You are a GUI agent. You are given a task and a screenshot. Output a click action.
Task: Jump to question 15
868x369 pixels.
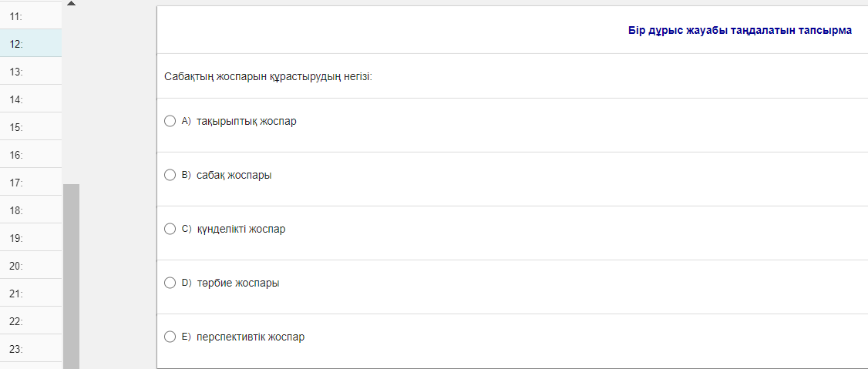click(x=31, y=126)
